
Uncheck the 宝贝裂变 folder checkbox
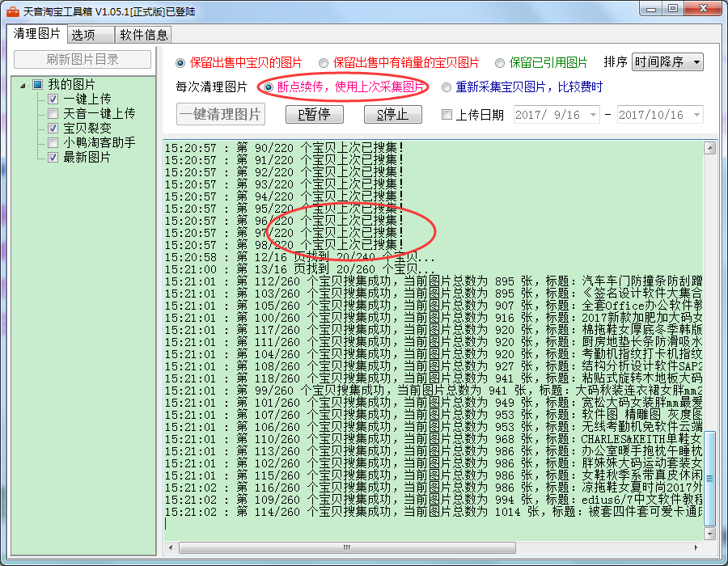point(53,129)
